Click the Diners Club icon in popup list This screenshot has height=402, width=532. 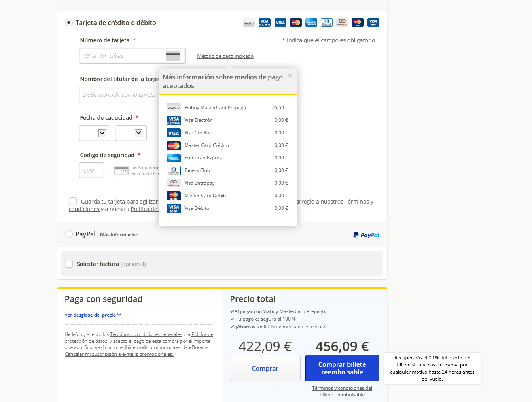coord(174,170)
